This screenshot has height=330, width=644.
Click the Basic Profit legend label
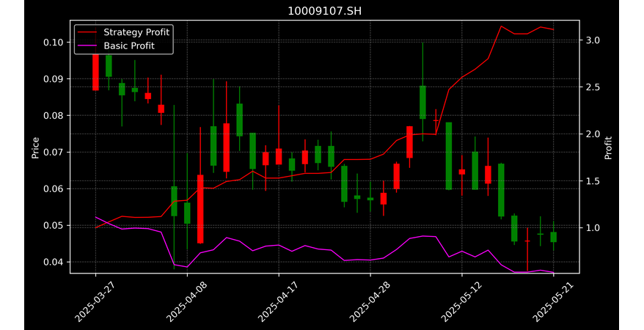point(129,45)
